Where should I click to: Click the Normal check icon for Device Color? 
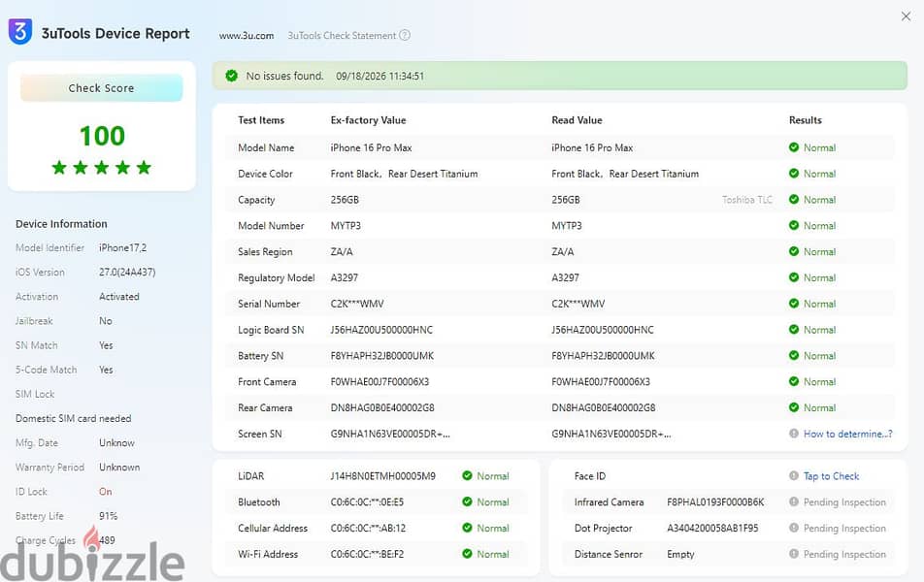pyautogui.click(x=794, y=174)
